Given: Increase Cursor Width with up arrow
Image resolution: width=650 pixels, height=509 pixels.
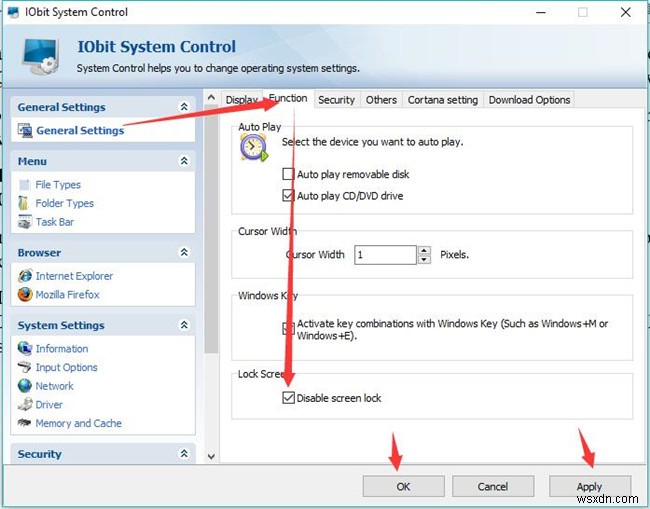Looking at the screenshot, I should click(424, 250).
